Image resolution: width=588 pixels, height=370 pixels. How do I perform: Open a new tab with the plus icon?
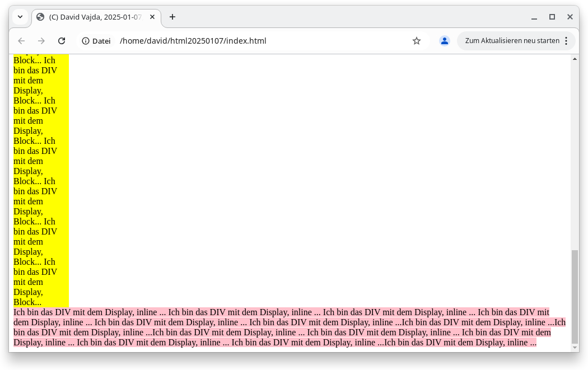tap(172, 17)
